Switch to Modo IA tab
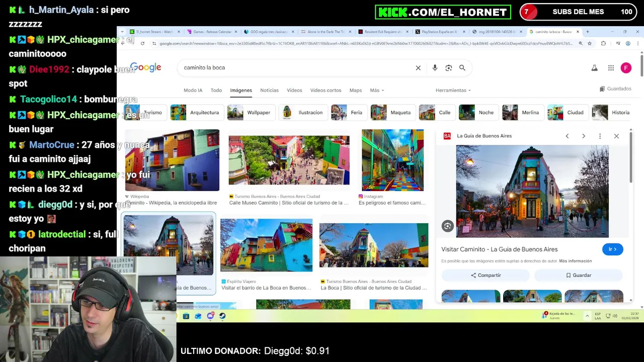Screen dimensions: 644x362 [x=193, y=90]
